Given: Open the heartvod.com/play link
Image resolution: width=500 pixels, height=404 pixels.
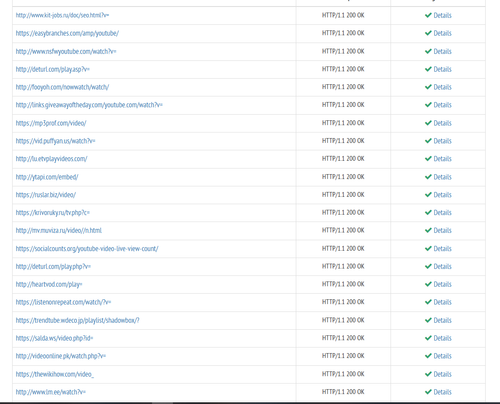Looking at the screenshot, I should (x=49, y=284).
